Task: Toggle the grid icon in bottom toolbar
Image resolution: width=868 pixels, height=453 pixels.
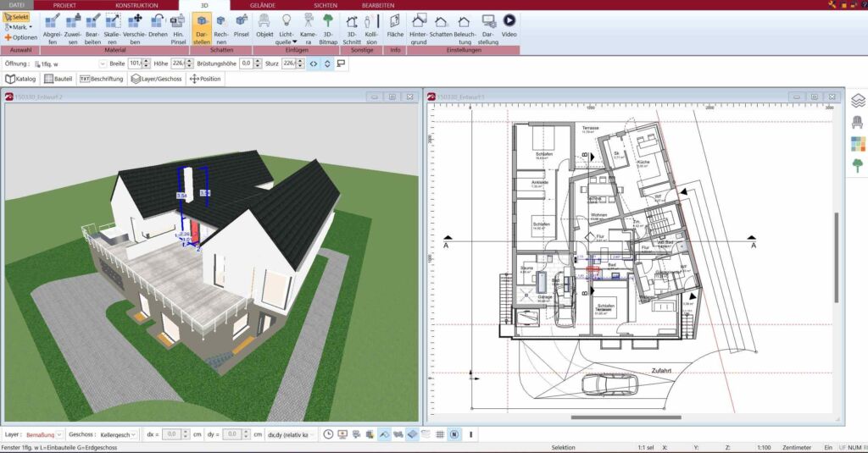Action: 440,434
